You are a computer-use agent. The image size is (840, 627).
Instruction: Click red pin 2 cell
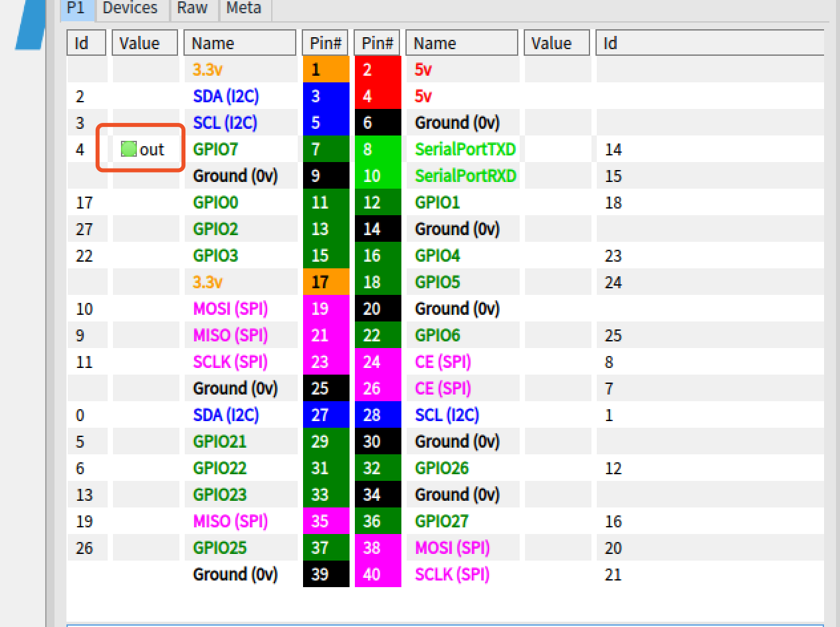click(x=377, y=69)
